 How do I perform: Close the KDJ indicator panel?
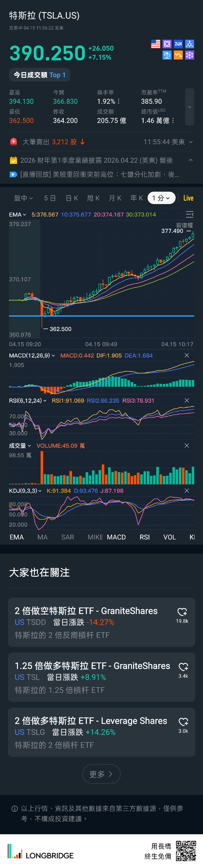coord(187,491)
